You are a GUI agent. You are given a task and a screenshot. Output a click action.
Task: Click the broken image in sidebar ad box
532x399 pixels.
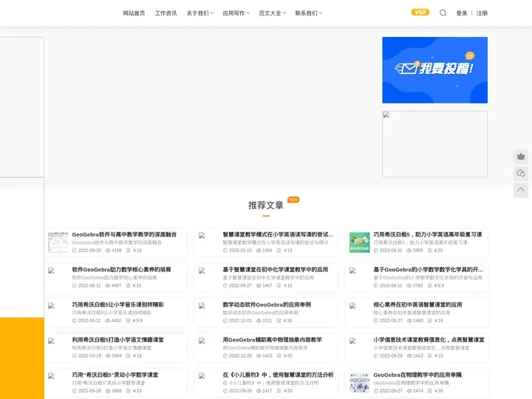[x=386, y=115]
